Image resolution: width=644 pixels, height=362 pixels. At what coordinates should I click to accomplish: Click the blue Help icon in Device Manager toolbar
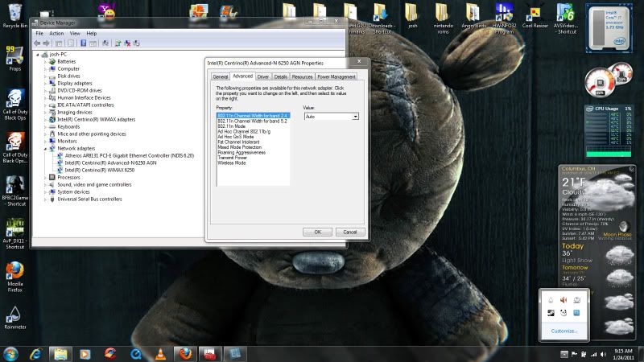(x=84, y=43)
